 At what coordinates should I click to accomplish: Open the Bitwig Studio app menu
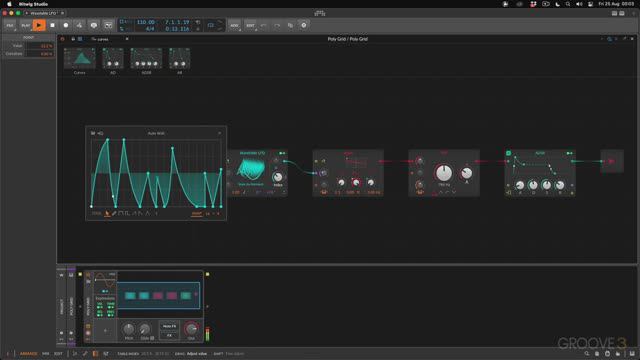[33, 4]
